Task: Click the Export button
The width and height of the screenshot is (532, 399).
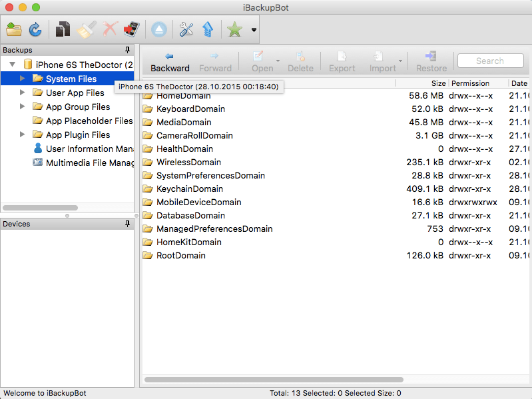Action: tap(342, 62)
